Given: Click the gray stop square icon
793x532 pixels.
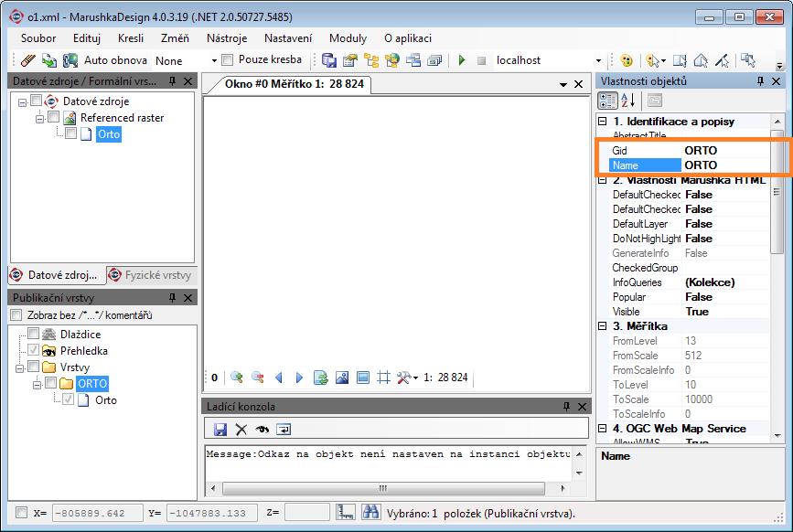Looking at the screenshot, I should click(481, 60).
